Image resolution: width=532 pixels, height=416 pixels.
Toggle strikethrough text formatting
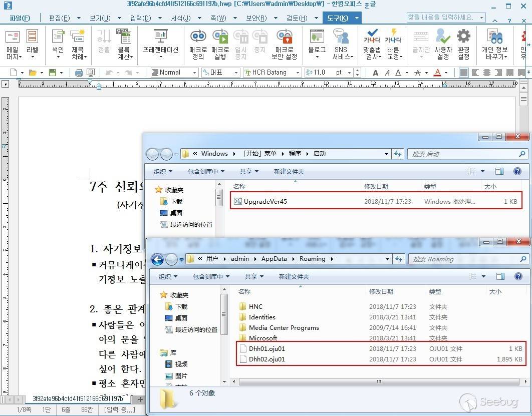[x=418, y=73]
